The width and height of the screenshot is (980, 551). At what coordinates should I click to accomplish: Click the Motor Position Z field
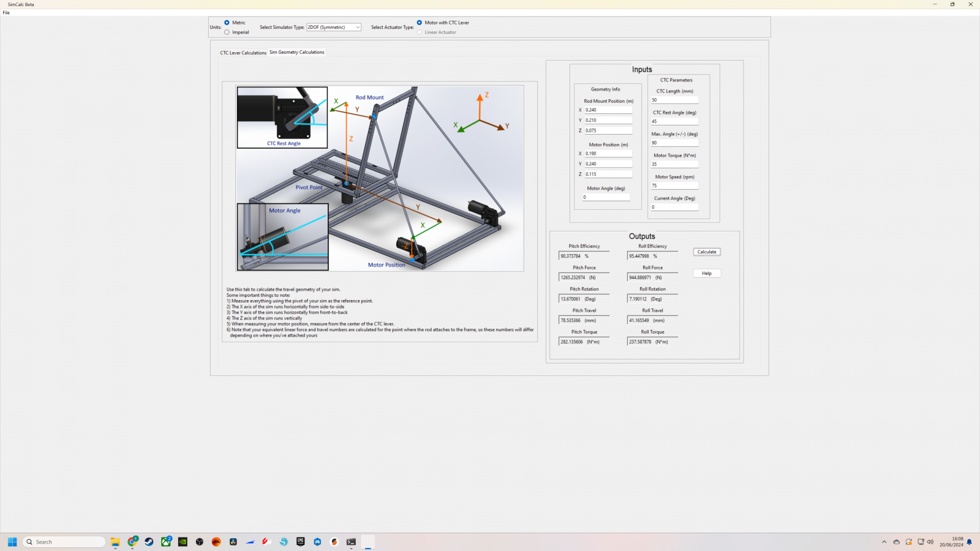608,174
